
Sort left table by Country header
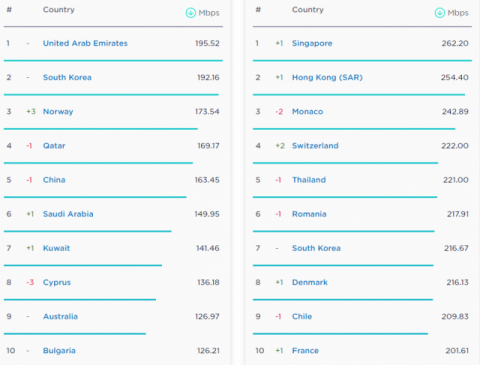(59, 10)
